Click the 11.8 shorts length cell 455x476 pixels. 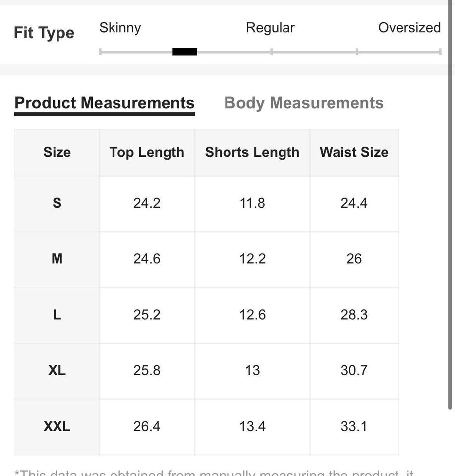[252, 203]
